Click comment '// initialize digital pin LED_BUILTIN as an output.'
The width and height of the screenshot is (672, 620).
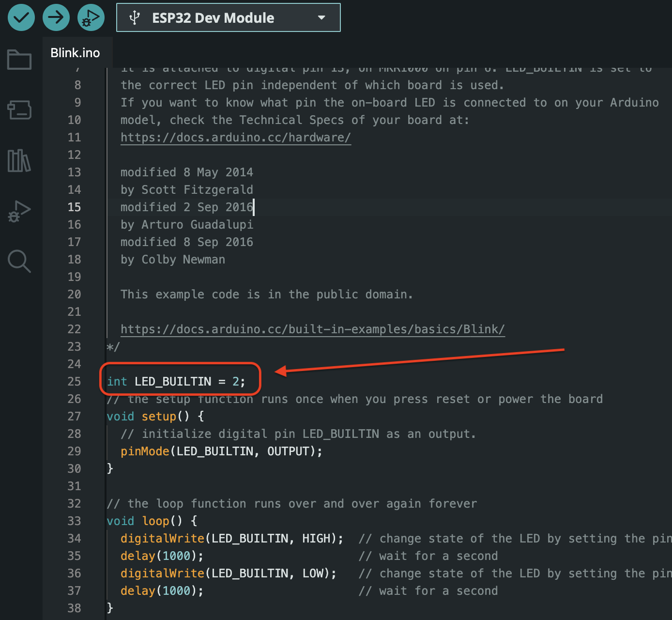pyautogui.click(x=298, y=434)
